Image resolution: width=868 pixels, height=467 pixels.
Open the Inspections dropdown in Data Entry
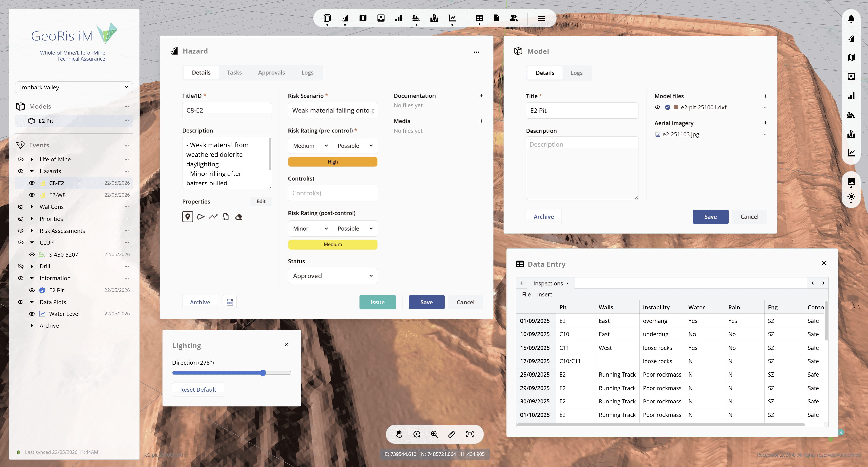[551, 284]
